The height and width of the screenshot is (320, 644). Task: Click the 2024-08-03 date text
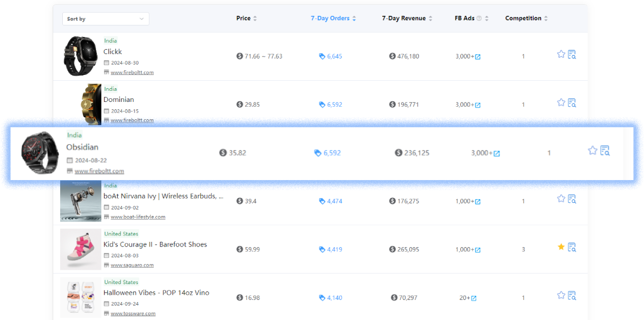[125, 256]
